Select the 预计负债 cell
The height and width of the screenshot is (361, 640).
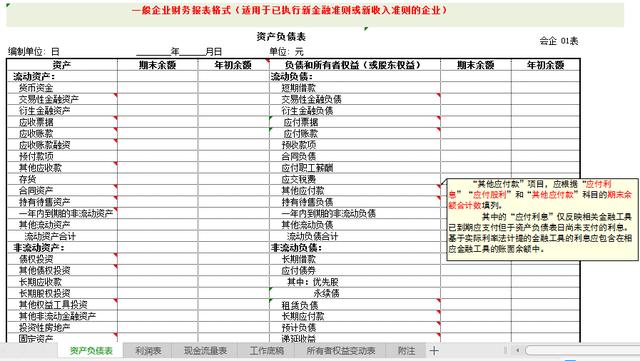(355, 328)
